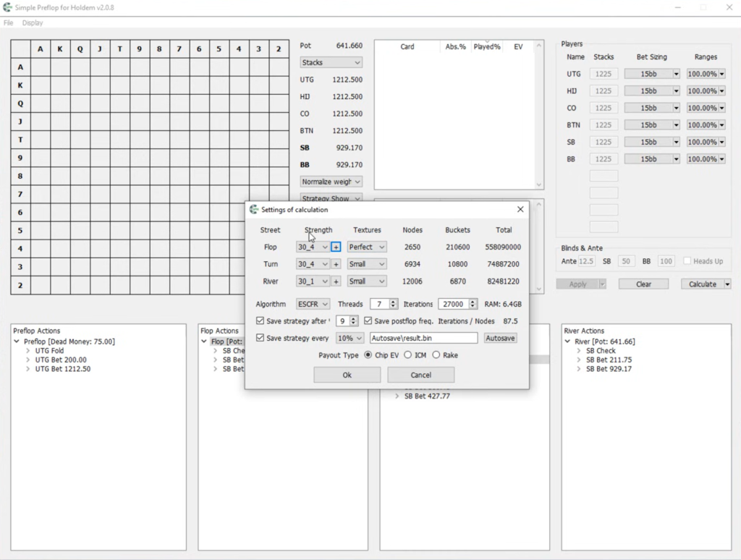Click the Iterations spinner arrows
The width and height of the screenshot is (741, 560).
coord(473,304)
